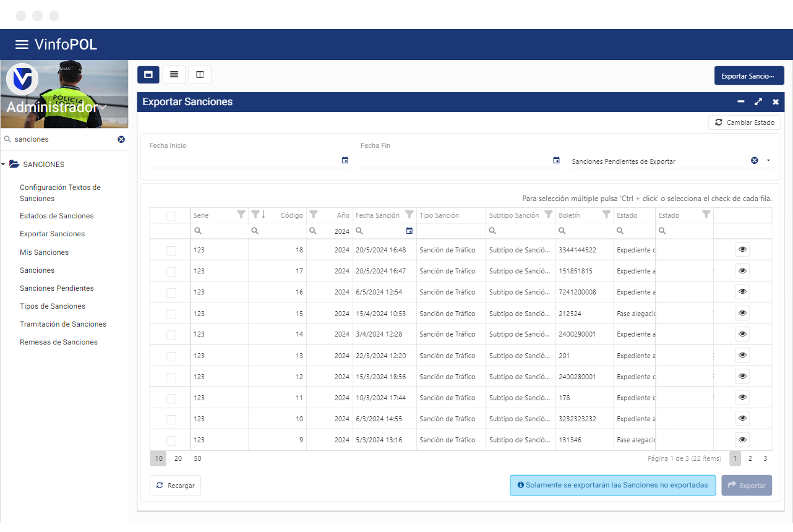Collapse the SANCIONES folder tree

pyautogui.click(x=3, y=165)
